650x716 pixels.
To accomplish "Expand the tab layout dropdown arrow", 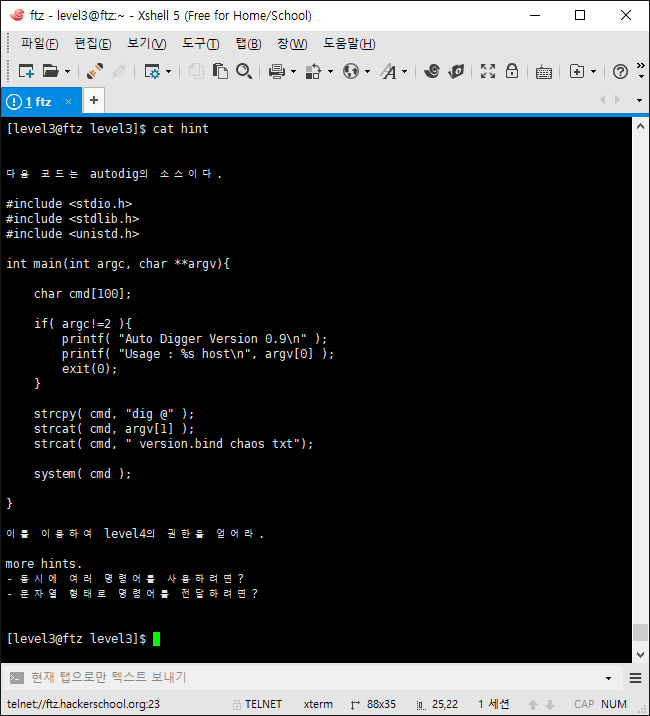I will (593, 72).
